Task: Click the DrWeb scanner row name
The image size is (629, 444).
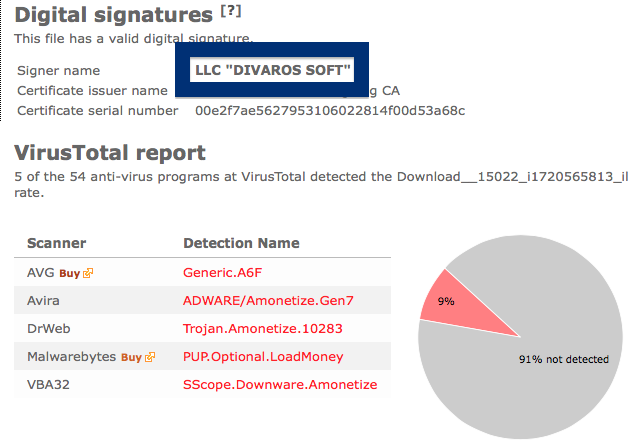Action: 49,329
